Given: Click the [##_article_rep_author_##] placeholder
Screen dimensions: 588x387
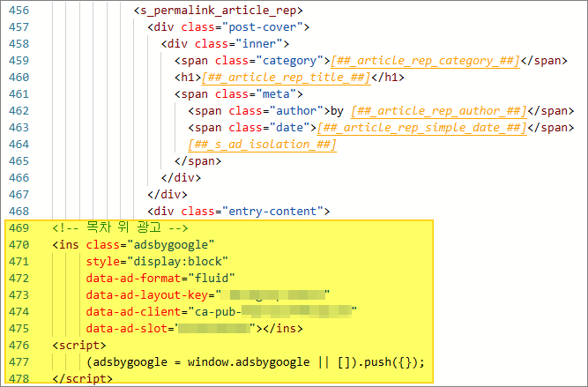Looking at the screenshot, I should pyautogui.click(x=437, y=111).
